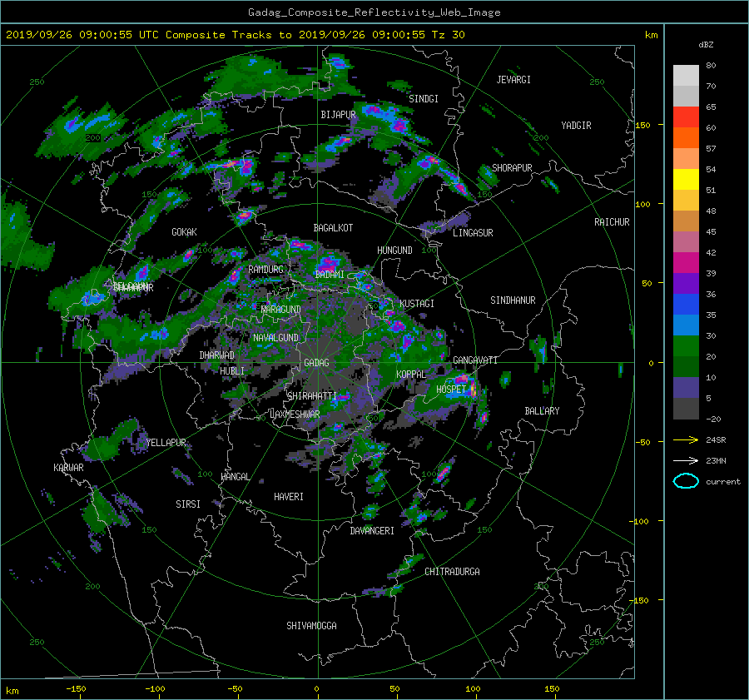The height and width of the screenshot is (700, 749).
Task: Click the GOKAK city label
Action: (185, 231)
